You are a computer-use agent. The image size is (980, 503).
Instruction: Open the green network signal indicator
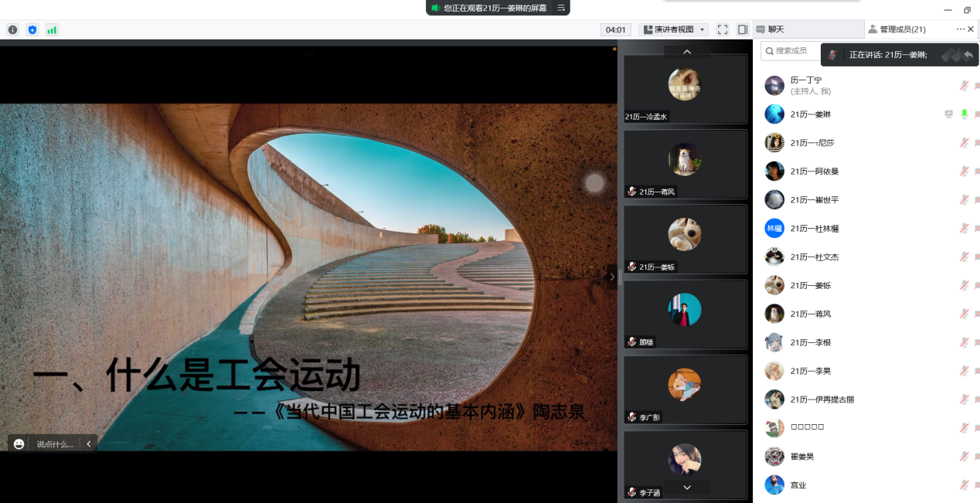click(52, 29)
